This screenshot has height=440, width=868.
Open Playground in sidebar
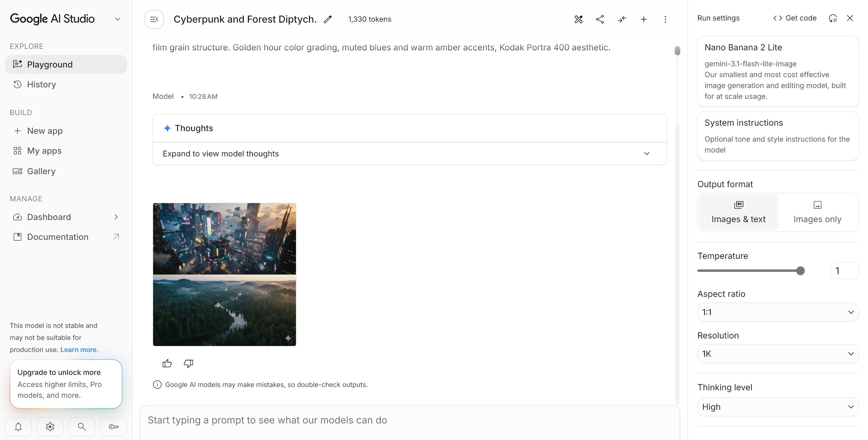(66, 64)
